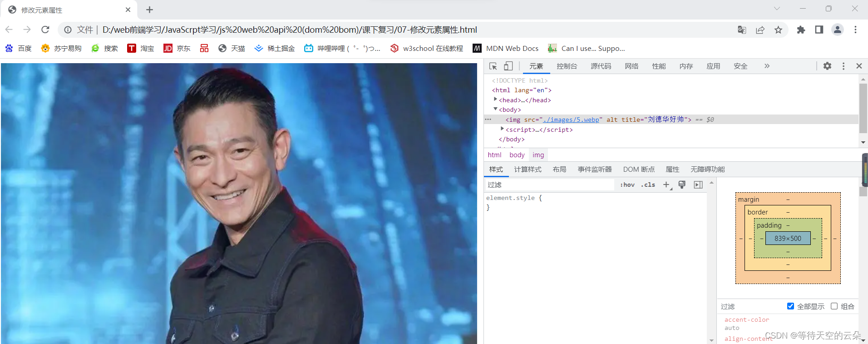Switch to the DOM 断点 pane tab
The width and height of the screenshot is (868, 344).
pyautogui.click(x=639, y=170)
